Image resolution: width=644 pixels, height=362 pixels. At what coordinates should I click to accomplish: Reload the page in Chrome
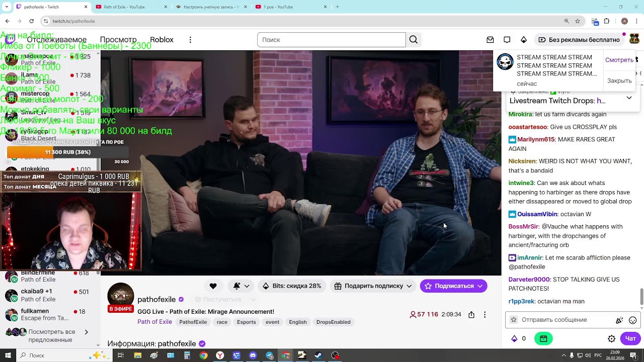click(32, 21)
